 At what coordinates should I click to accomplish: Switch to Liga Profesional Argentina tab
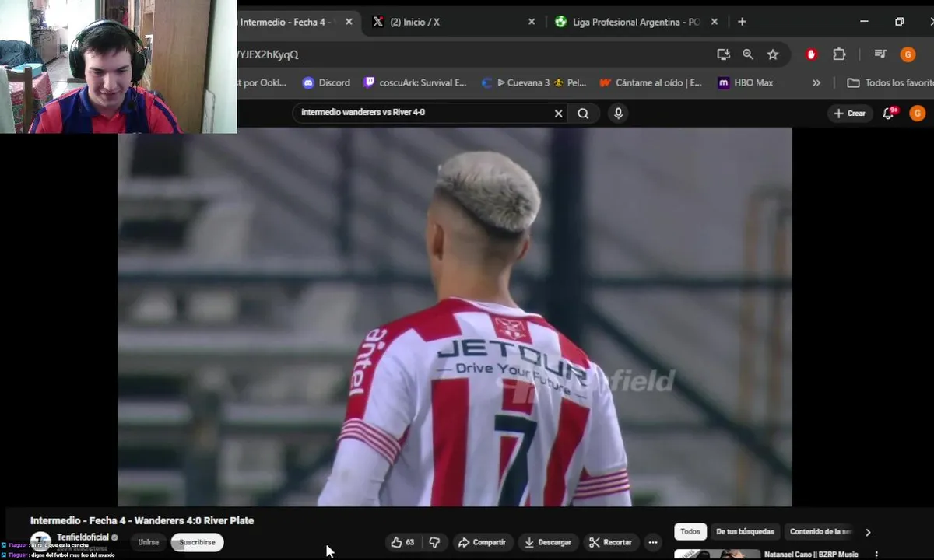click(635, 22)
